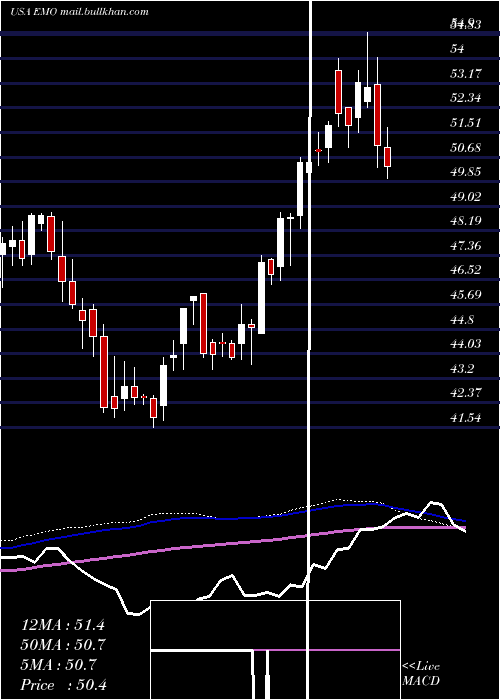The width and height of the screenshot is (500, 700).
Task: Click the 51.51 price axis label
Action: tap(466, 123)
